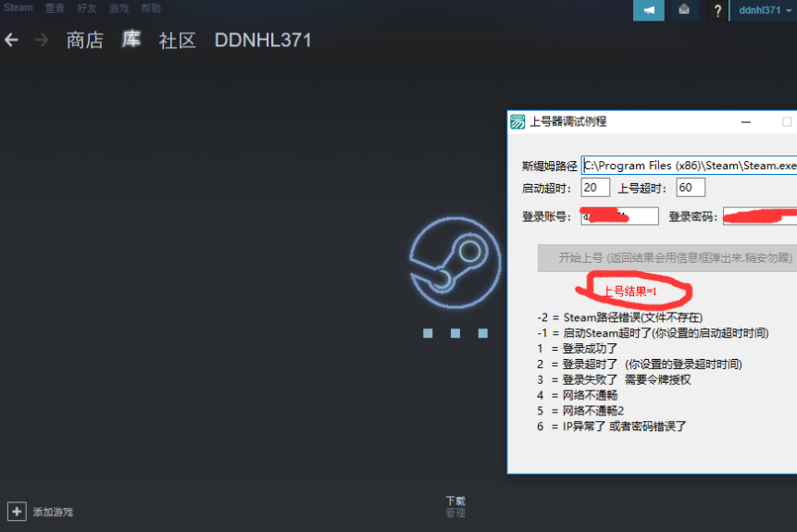Click the line '5 = 网络不通畅2'

coord(580,411)
